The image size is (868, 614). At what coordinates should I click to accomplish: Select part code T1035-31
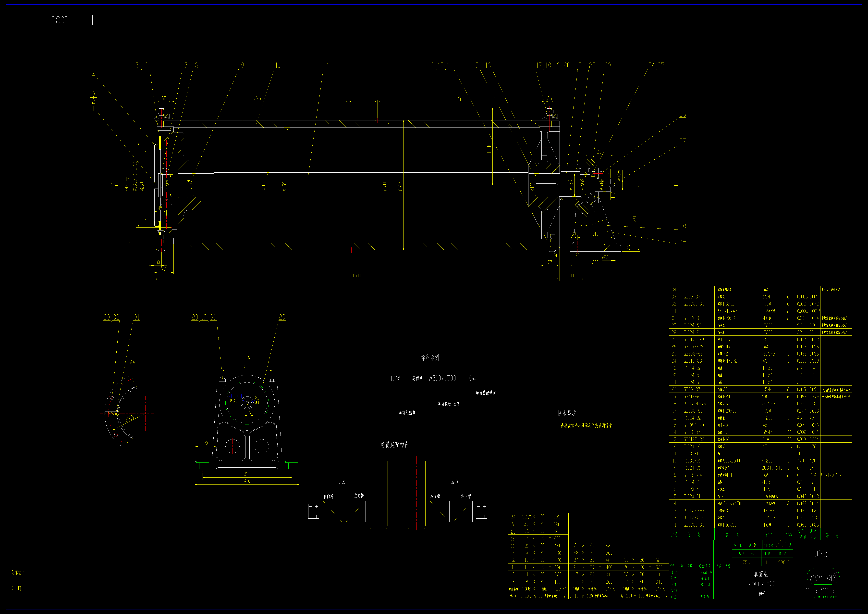[x=692, y=461]
